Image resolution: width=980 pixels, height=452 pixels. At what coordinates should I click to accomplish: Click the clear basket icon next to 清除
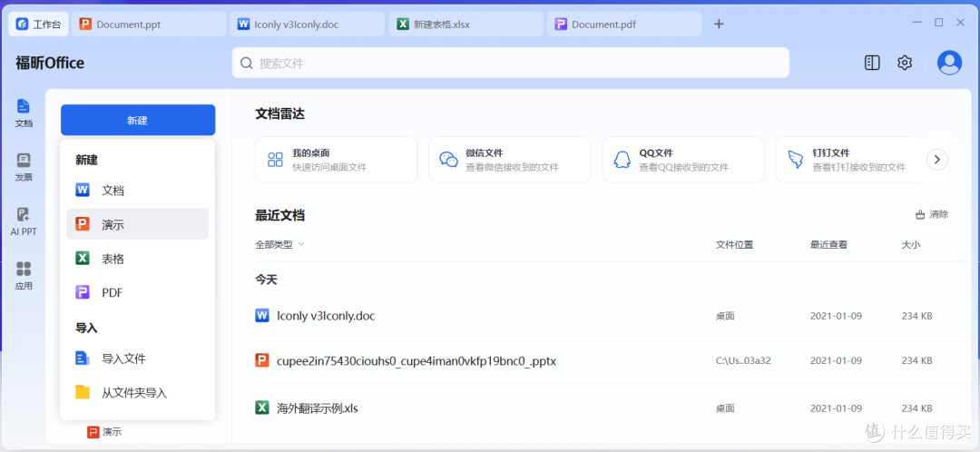(x=920, y=214)
